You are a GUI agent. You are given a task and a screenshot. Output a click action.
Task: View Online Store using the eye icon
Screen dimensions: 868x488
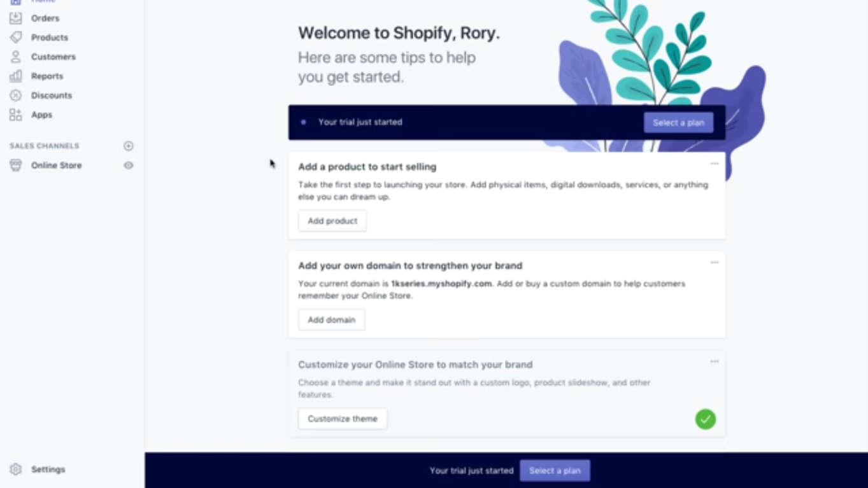point(129,165)
